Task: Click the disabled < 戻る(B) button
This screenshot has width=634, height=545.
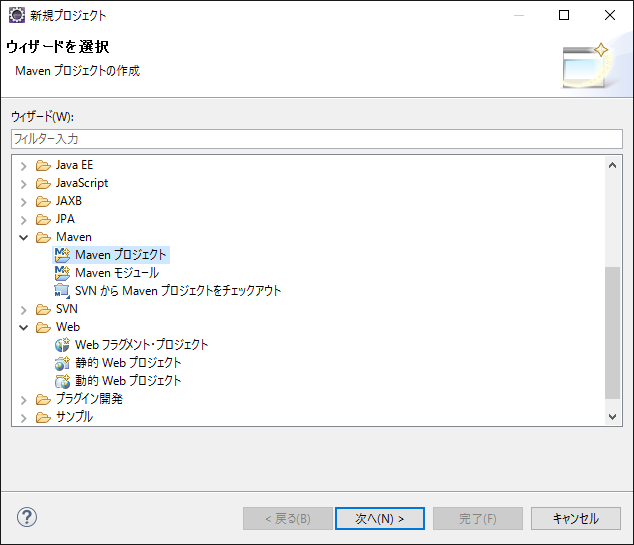Action: [x=288, y=518]
